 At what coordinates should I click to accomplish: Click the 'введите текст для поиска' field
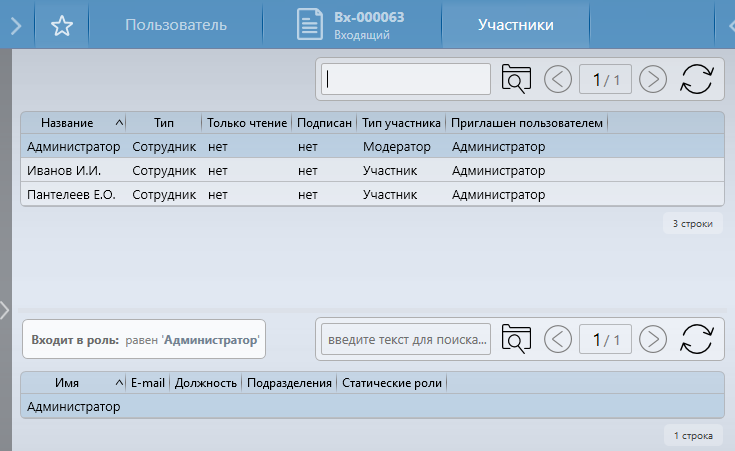click(x=406, y=339)
